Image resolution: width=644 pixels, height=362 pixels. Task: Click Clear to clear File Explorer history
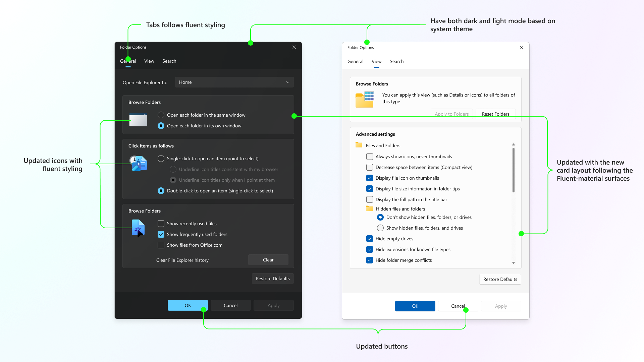(x=268, y=260)
